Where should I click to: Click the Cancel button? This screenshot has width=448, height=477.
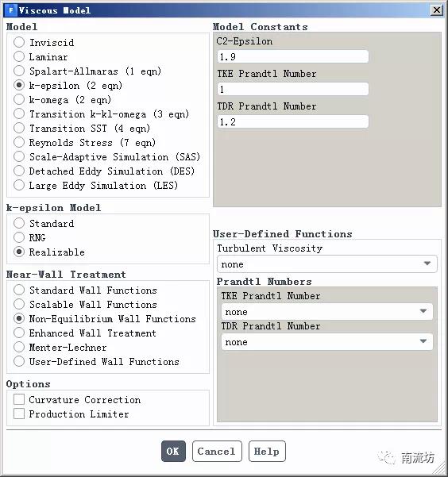(217, 451)
